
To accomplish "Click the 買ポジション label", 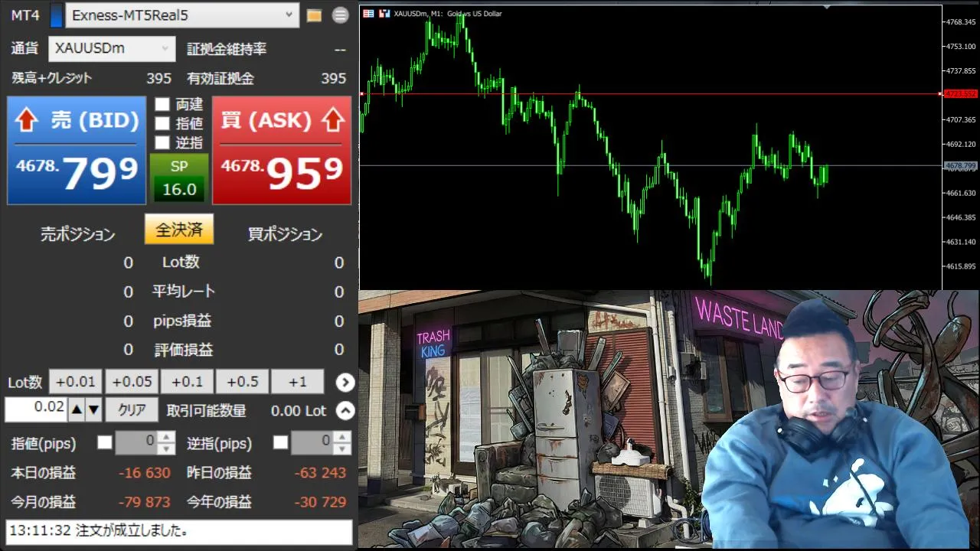I will click(x=285, y=234).
